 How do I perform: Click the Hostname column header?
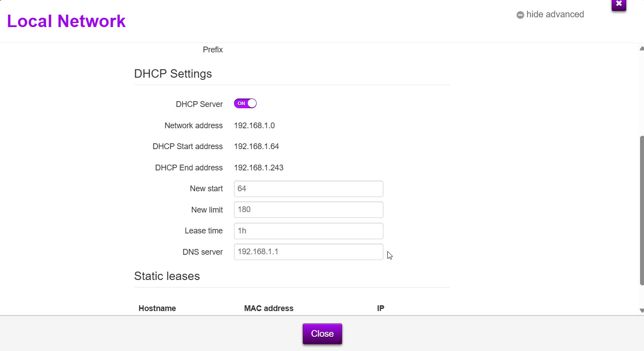coord(157,308)
